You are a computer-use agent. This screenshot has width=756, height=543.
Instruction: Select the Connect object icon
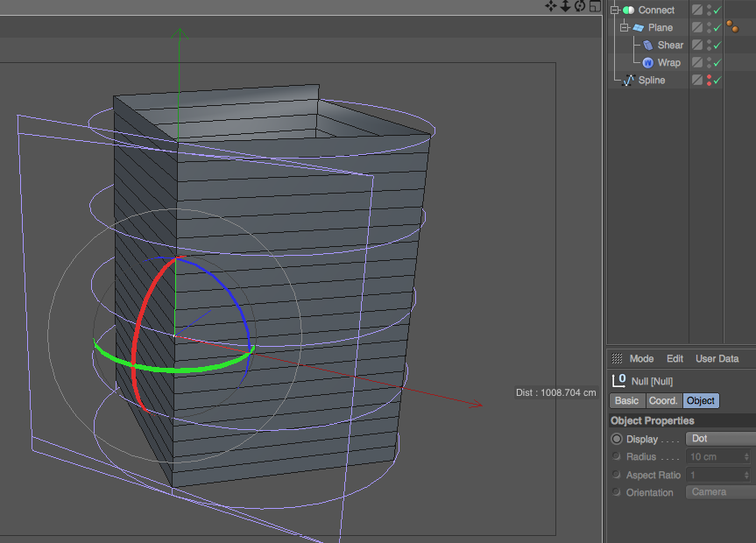pos(628,11)
